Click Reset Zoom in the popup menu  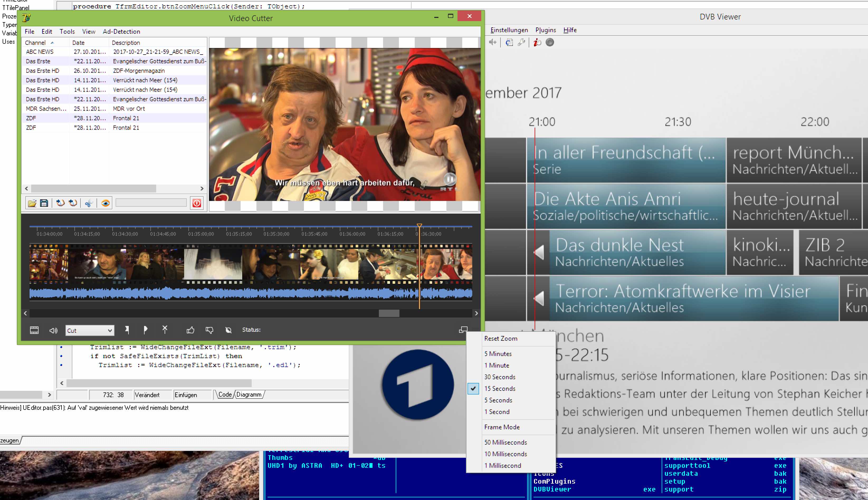[x=500, y=338]
